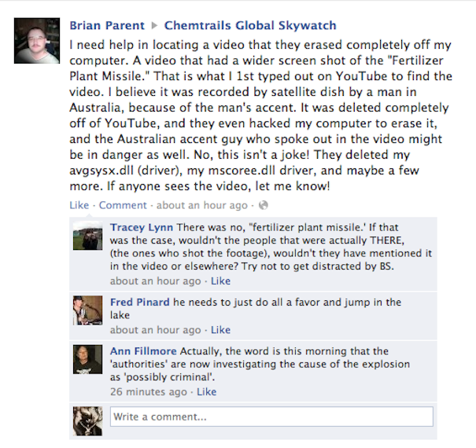The width and height of the screenshot is (476, 448).
Task: Open Brian Parent's profile link
Action: [x=107, y=25]
